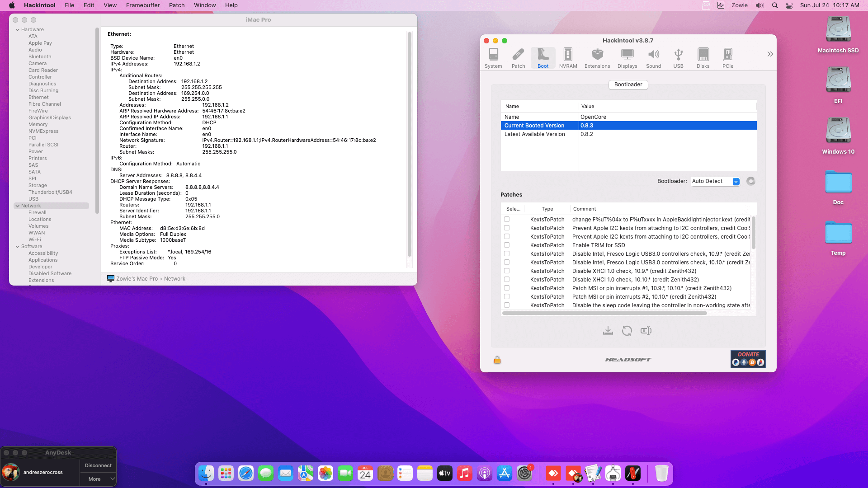The height and width of the screenshot is (488, 868).
Task: Select Ethernet in the Hardware list
Action: point(38,97)
